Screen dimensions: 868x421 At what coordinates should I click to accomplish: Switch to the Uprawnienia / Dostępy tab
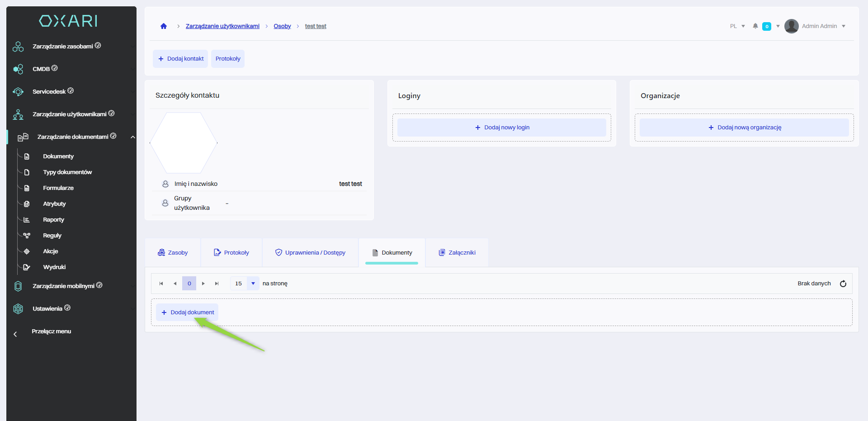[311, 253]
